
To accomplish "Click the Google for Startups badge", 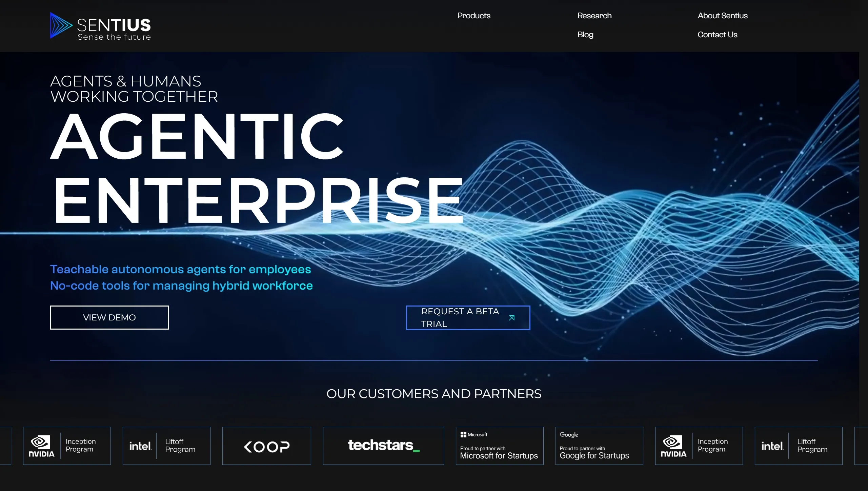I will (x=599, y=446).
